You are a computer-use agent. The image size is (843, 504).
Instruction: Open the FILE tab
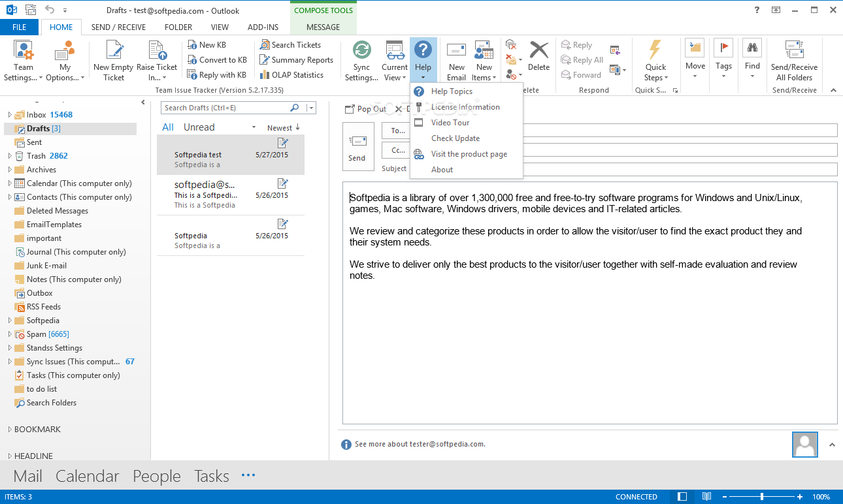20,27
